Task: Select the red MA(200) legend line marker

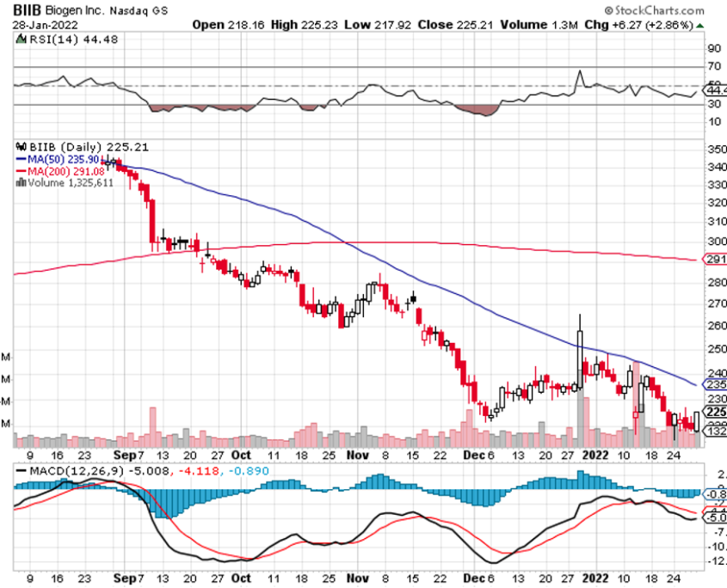Action: tap(21, 171)
